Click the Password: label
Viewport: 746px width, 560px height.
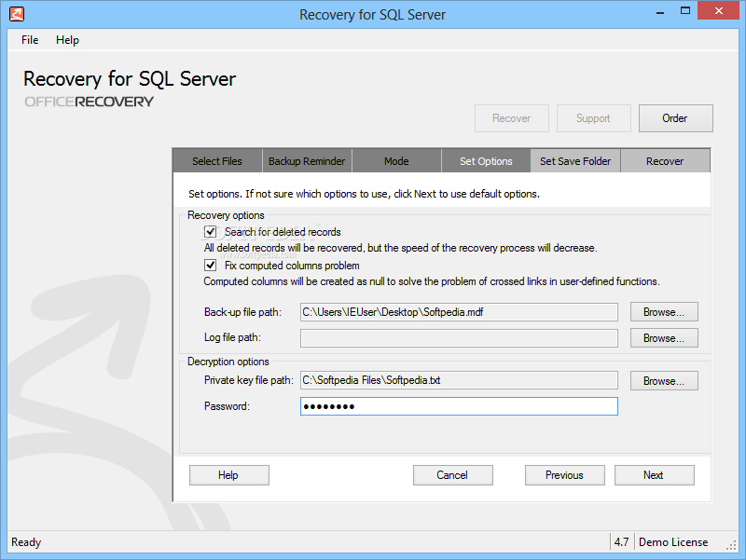pyautogui.click(x=227, y=406)
